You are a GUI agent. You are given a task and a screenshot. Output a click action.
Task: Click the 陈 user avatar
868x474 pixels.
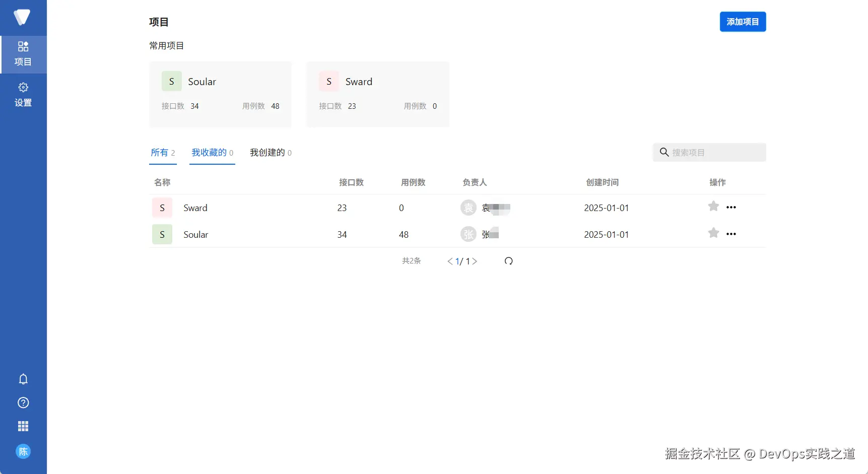[x=23, y=452]
